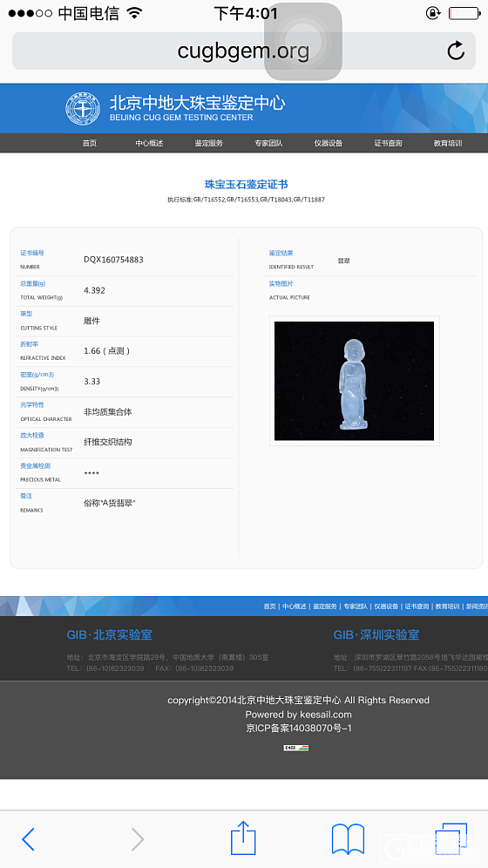
Task: Open 专家团队 in the top navigation
Action: click(x=268, y=143)
